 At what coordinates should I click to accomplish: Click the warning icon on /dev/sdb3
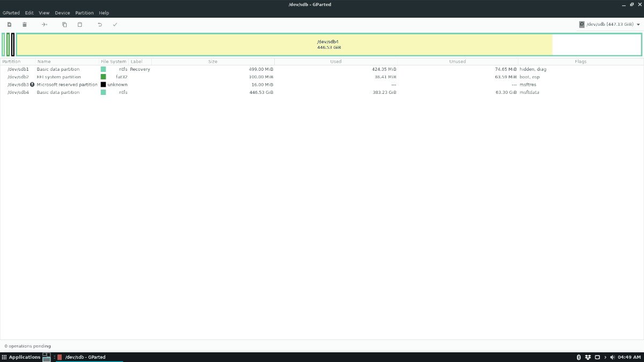32,84
